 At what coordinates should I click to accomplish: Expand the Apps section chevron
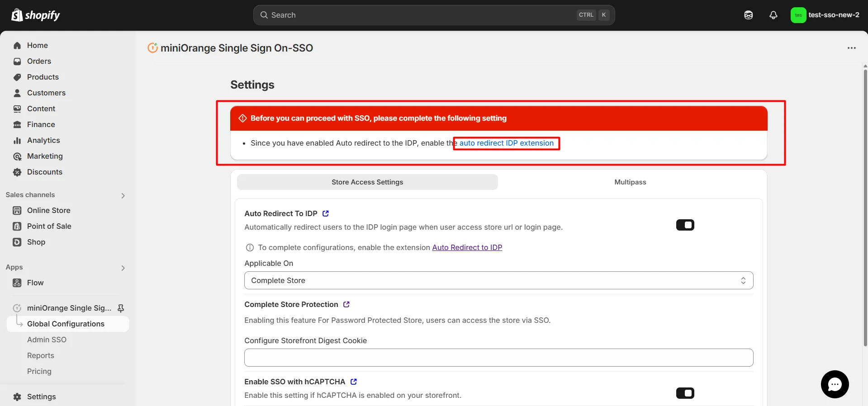[x=123, y=268]
